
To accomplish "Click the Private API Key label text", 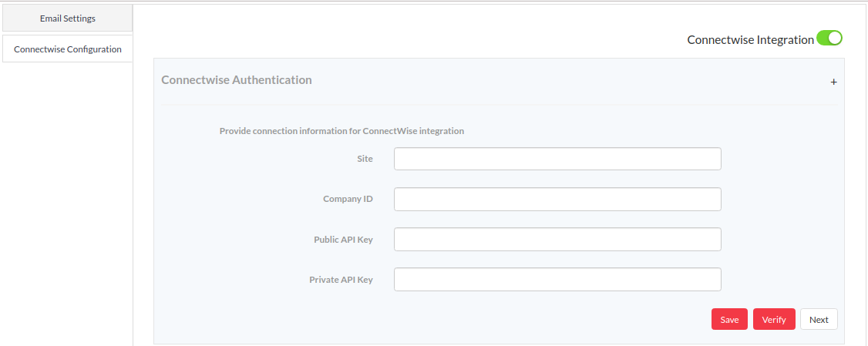I will (x=341, y=280).
